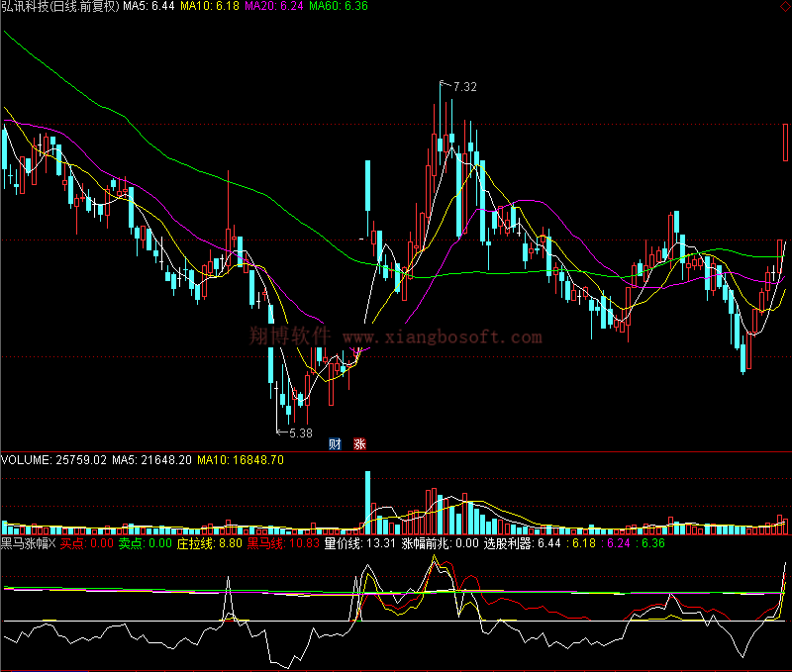The image size is (792, 672).
Task: Click the green MA60: 6.36 label
Action: pos(339,7)
